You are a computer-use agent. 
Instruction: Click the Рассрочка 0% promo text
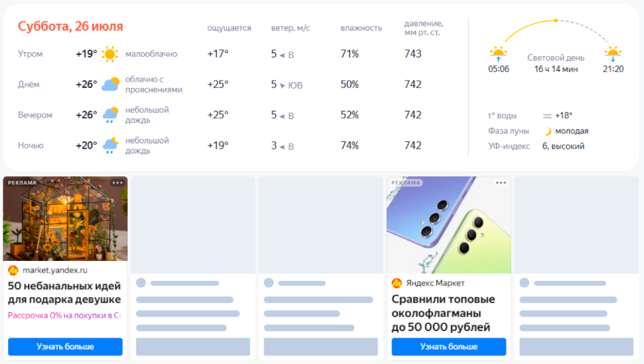64,316
